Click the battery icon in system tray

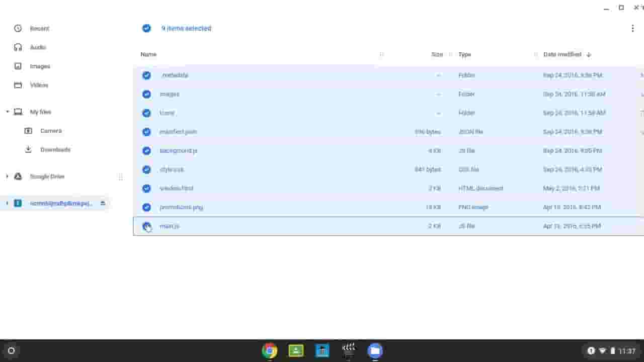[612, 351]
